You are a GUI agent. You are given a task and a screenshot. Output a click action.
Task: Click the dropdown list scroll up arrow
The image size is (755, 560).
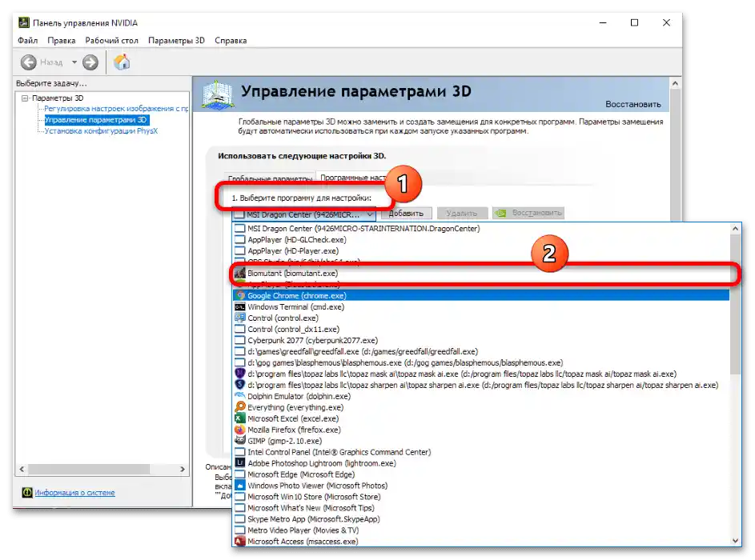pos(735,229)
